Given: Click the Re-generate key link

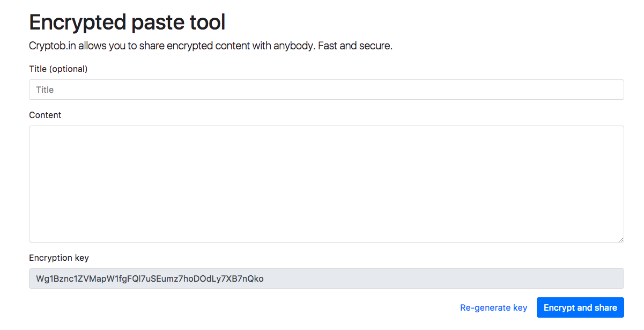Looking at the screenshot, I should pyautogui.click(x=493, y=307).
